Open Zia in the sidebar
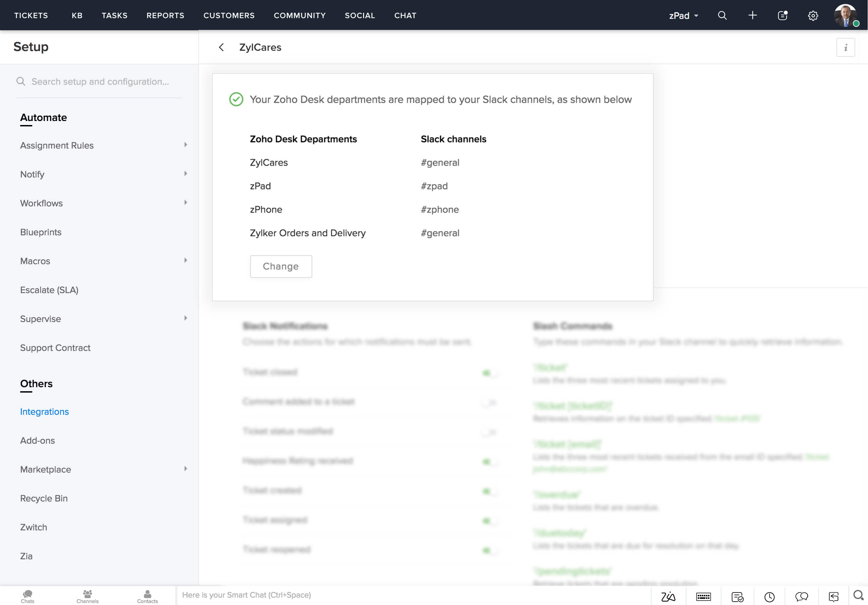Image resolution: width=868 pixels, height=605 pixels. [x=26, y=556]
